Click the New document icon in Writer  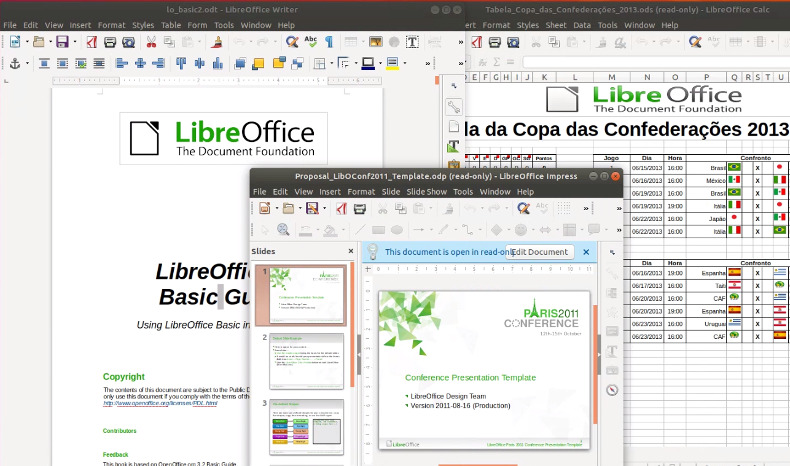[15, 42]
